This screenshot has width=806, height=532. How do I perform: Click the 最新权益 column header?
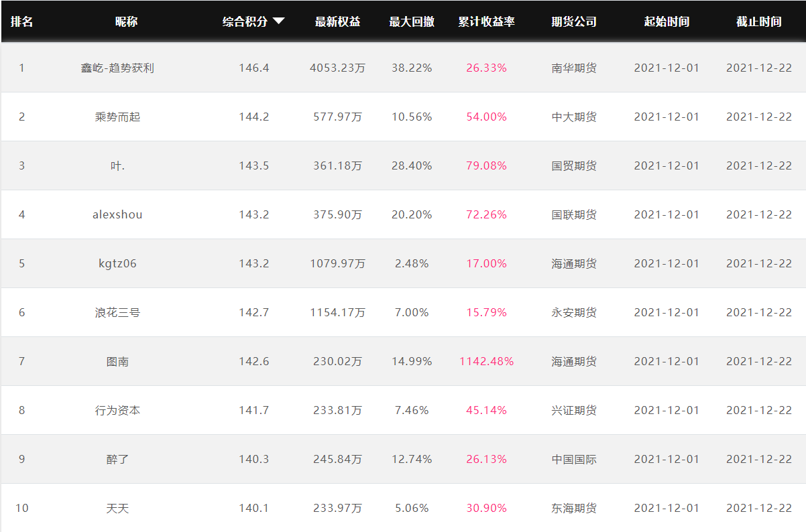point(338,21)
